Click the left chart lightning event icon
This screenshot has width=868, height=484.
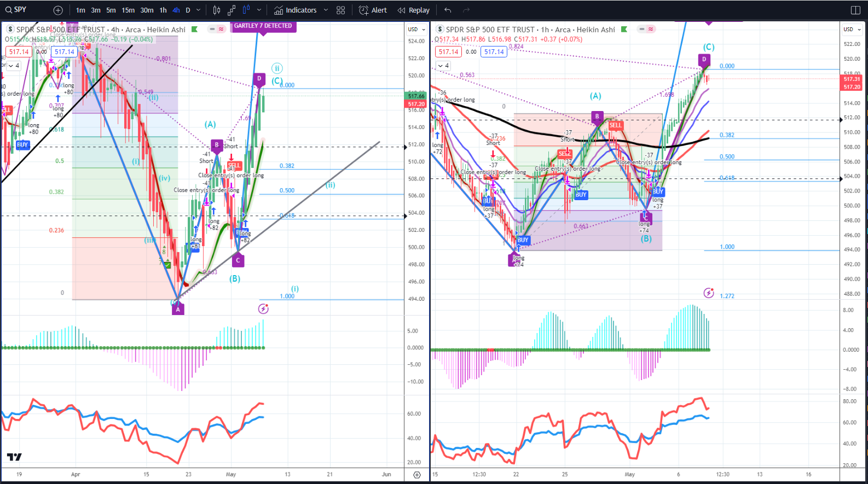(263, 309)
